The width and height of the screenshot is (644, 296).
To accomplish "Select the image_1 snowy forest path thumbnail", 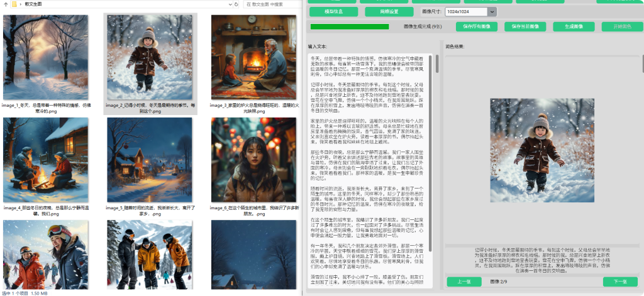I will 45,57.
